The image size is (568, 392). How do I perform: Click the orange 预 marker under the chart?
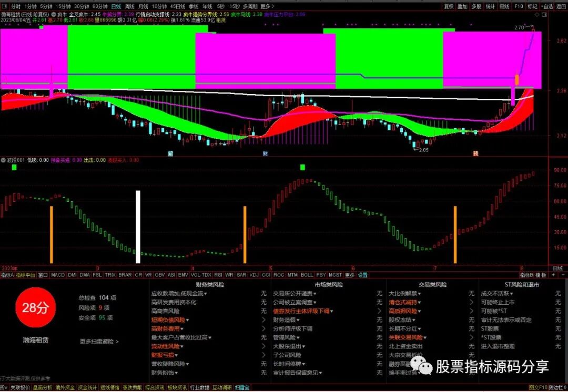475,153
